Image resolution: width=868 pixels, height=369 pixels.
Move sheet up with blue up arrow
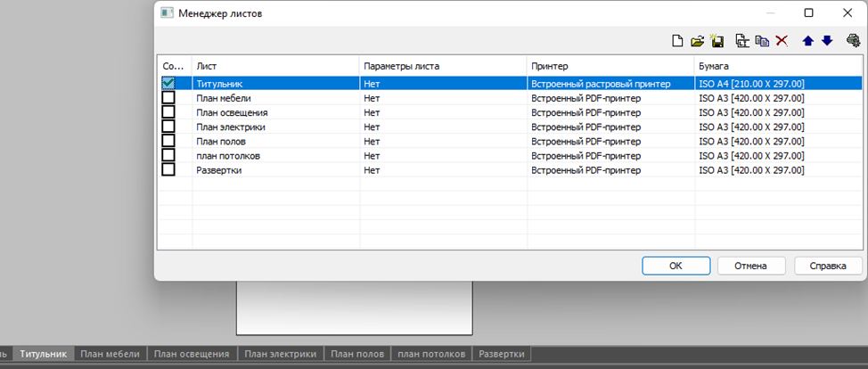click(x=808, y=41)
